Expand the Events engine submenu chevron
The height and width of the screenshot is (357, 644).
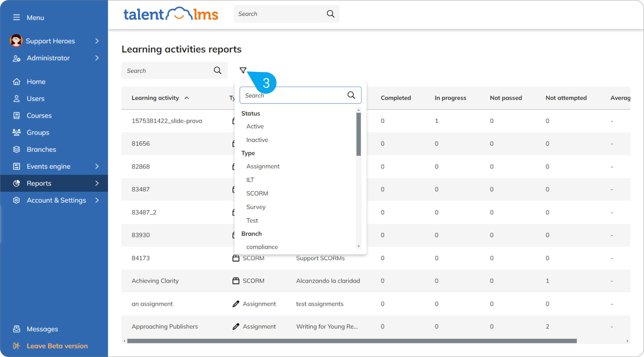(97, 166)
